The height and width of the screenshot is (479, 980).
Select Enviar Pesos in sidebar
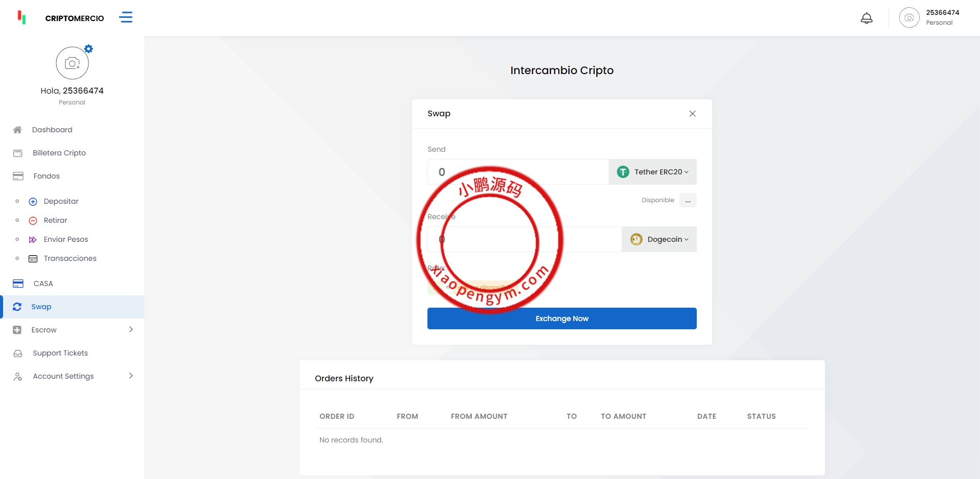65,239
